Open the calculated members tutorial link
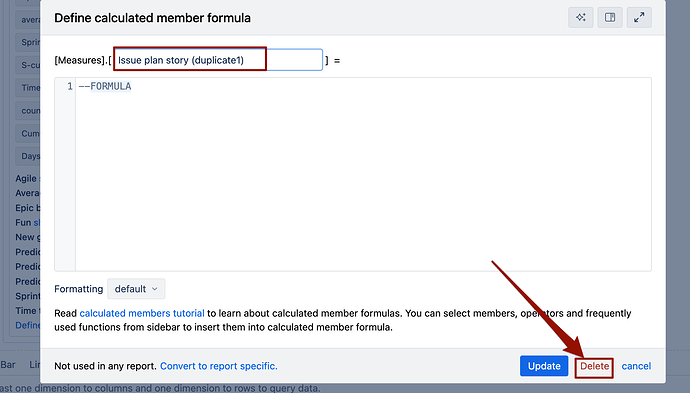 (142, 313)
